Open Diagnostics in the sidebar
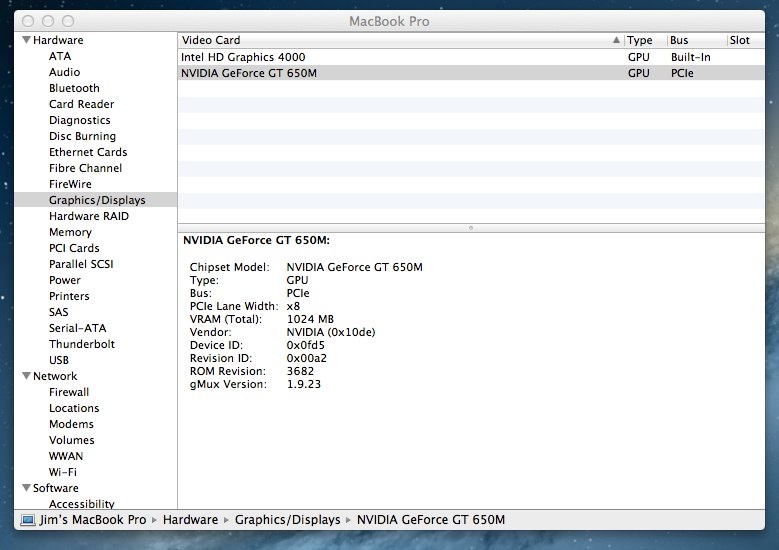Viewport: 779px width, 550px height. 79,120
